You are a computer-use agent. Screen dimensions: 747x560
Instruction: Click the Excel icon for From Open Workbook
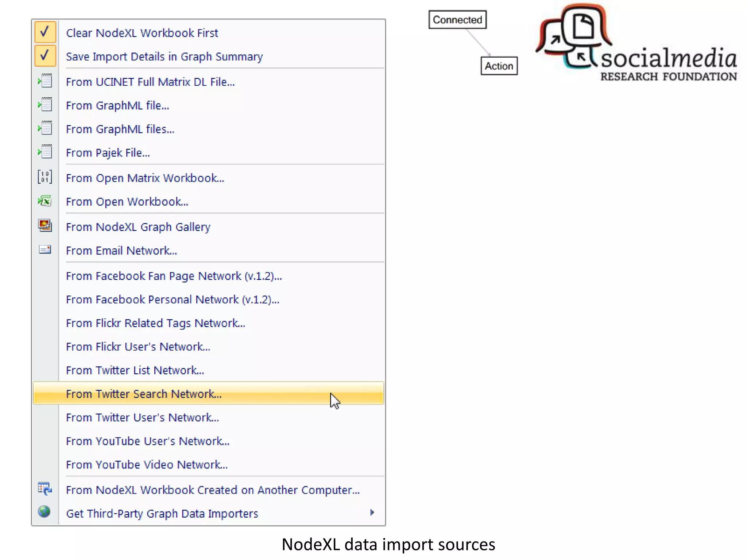pyautogui.click(x=45, y=201)
